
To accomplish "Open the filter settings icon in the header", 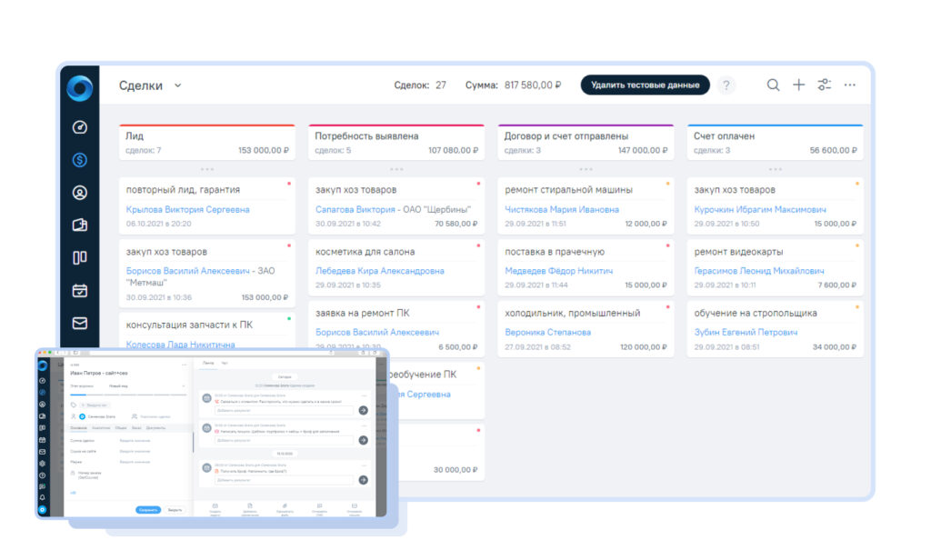I will [x=824, y=85].
